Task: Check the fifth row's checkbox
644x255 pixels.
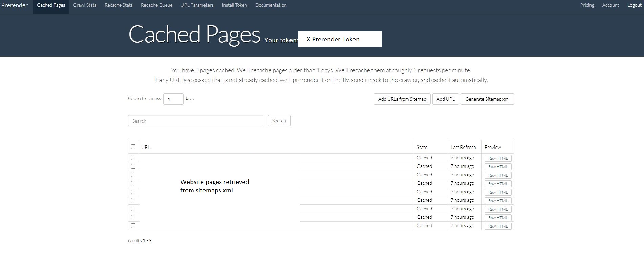Action: [133, 192]
